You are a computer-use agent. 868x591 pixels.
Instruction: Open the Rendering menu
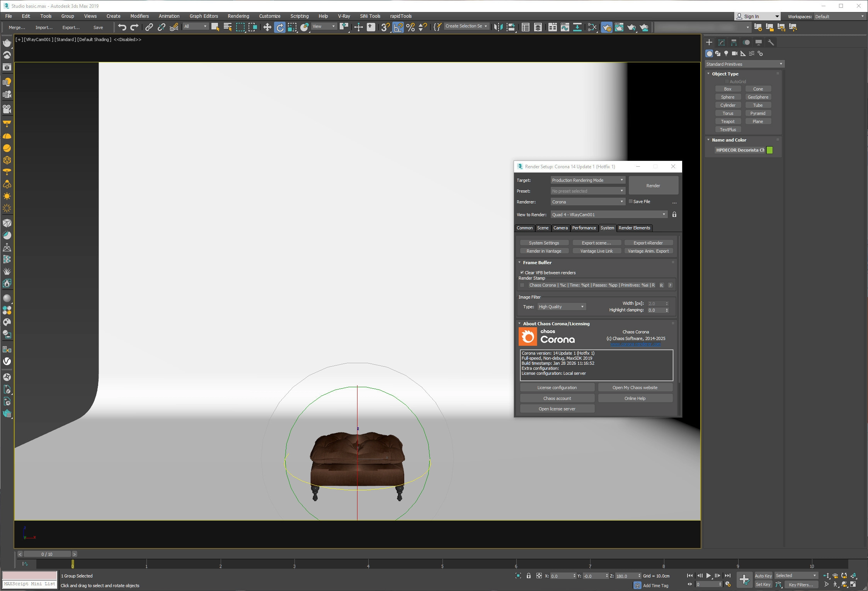tap(238, 16)
